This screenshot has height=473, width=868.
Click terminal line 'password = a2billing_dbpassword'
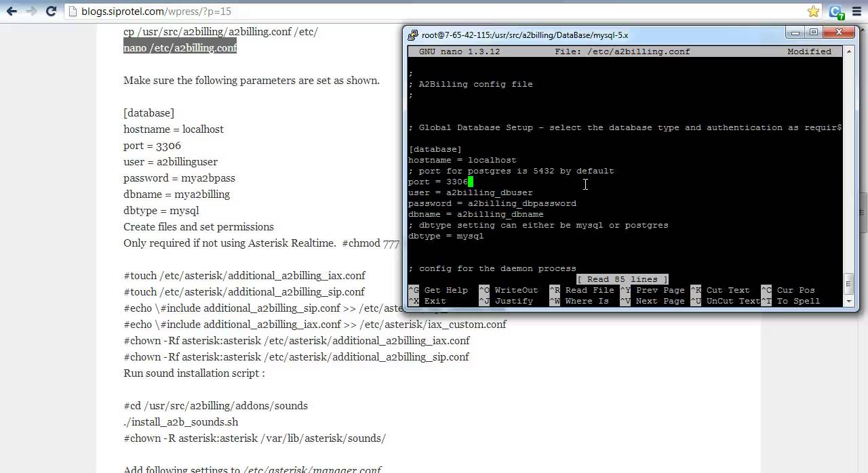(x=492, y=203)
